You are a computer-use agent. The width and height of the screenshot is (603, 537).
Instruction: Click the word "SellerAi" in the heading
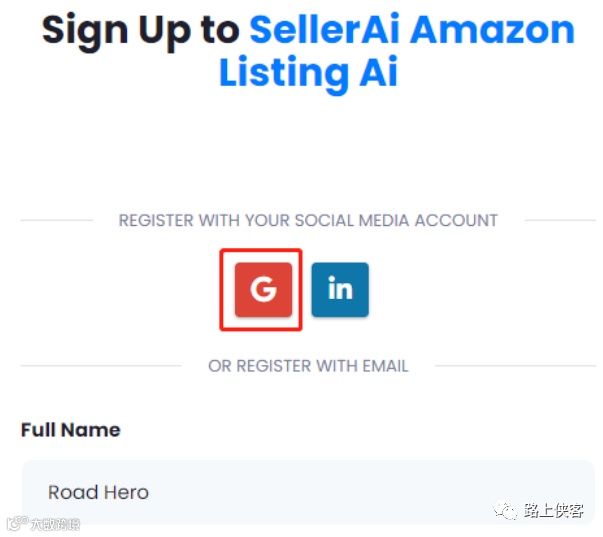coord(324,30)
